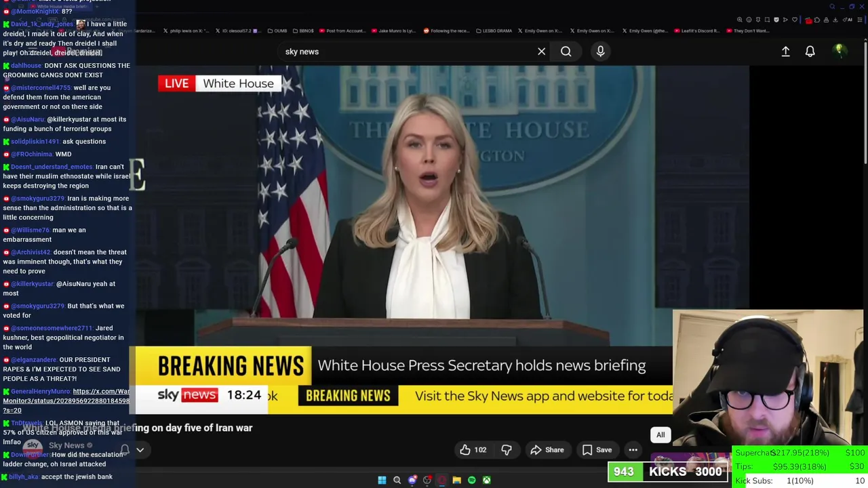Click the Share button under video
Viewport: 868px width, 488px height.
[x=547, y=450]
